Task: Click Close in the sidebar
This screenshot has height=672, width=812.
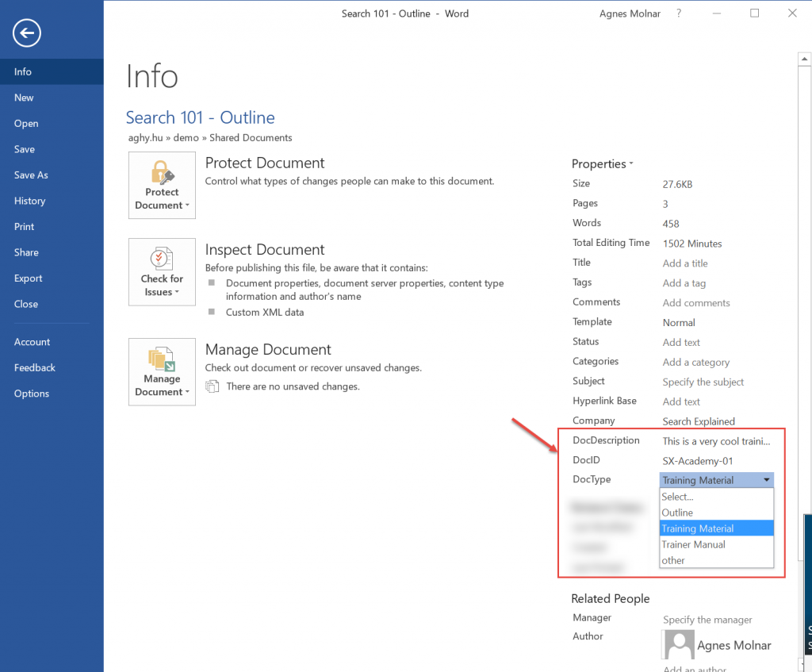Action: 52,304
